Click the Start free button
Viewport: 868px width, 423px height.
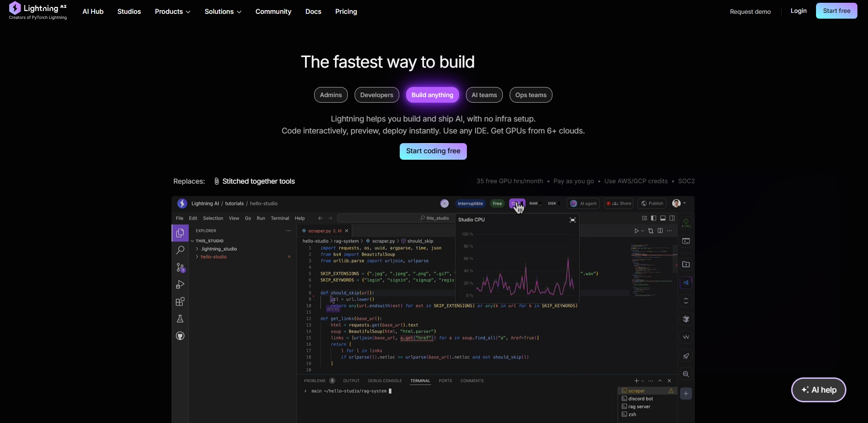(837, 11)
